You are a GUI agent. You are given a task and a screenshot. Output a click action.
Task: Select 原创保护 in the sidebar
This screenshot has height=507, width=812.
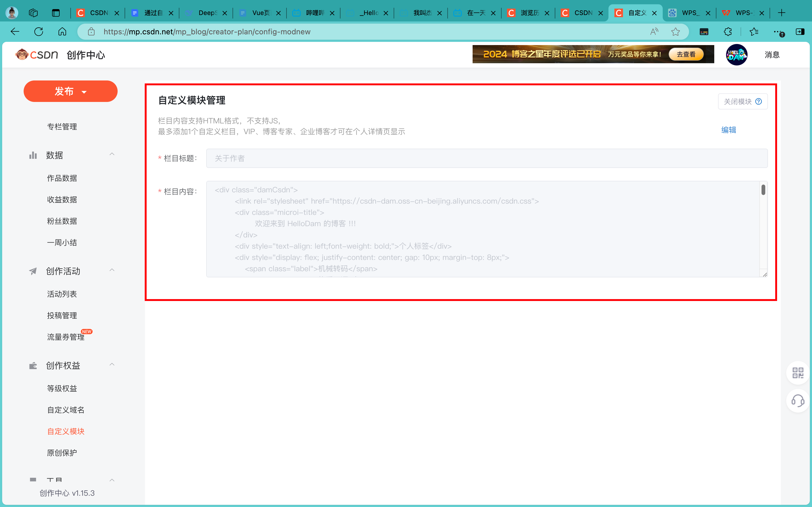pyautogui.click(x=62, y=452)
